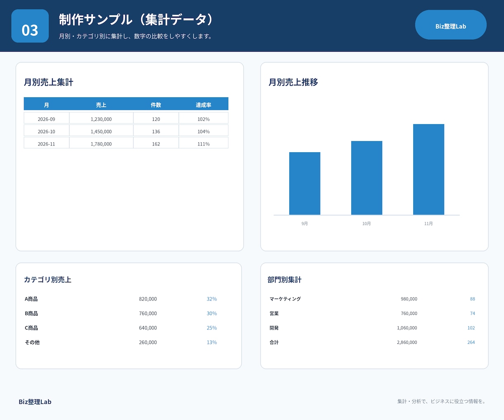Click the 1,060,000 department value
The height and width of the screenshot is (420, 504).
407,328
